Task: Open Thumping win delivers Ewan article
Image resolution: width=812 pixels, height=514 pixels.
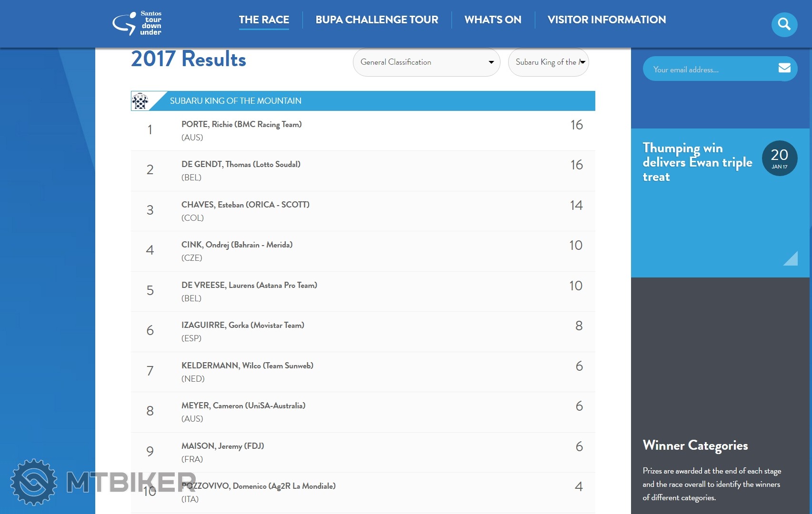Action: point(697,162)
